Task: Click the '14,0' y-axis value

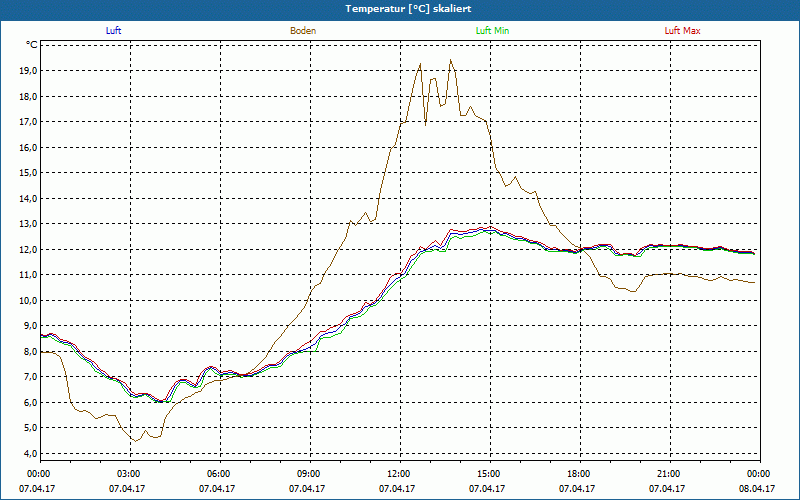Action: click(x=28, y=198)
